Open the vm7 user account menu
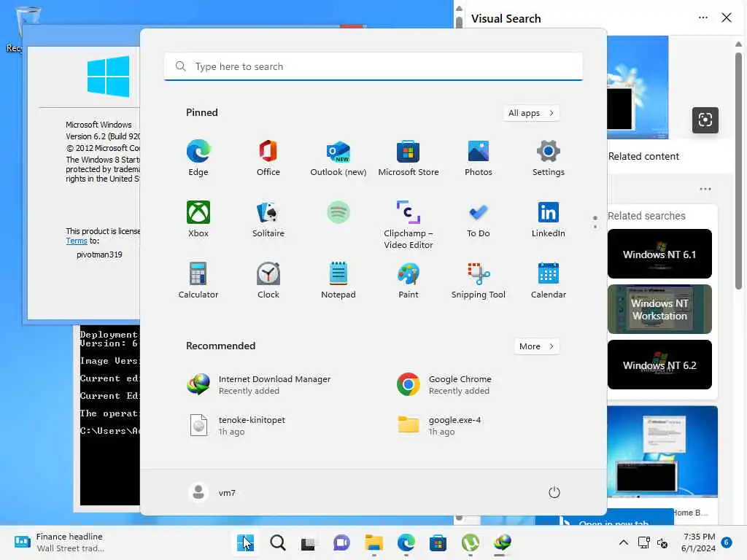This screenshot has width=747, height=560. [x=213, y=492]
